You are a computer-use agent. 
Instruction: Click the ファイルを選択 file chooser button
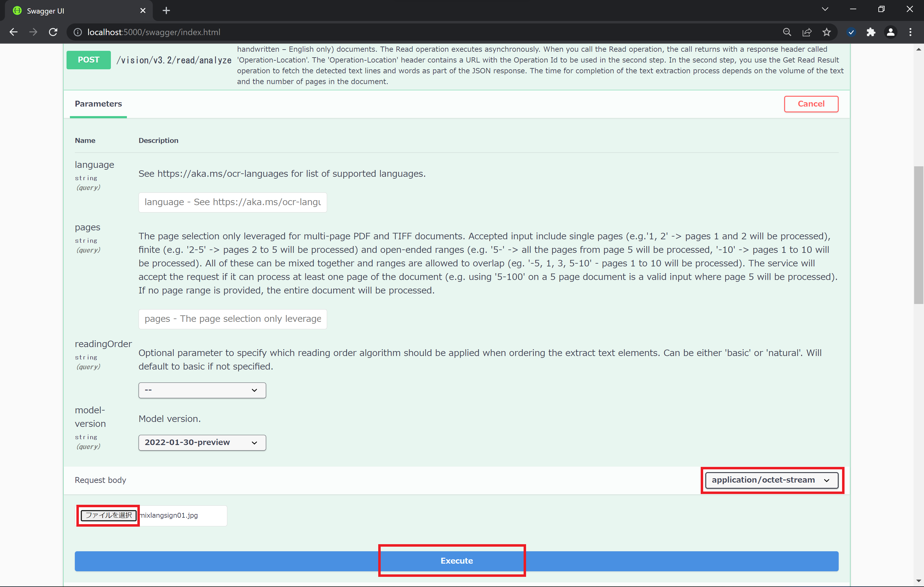tap(108, 515)
